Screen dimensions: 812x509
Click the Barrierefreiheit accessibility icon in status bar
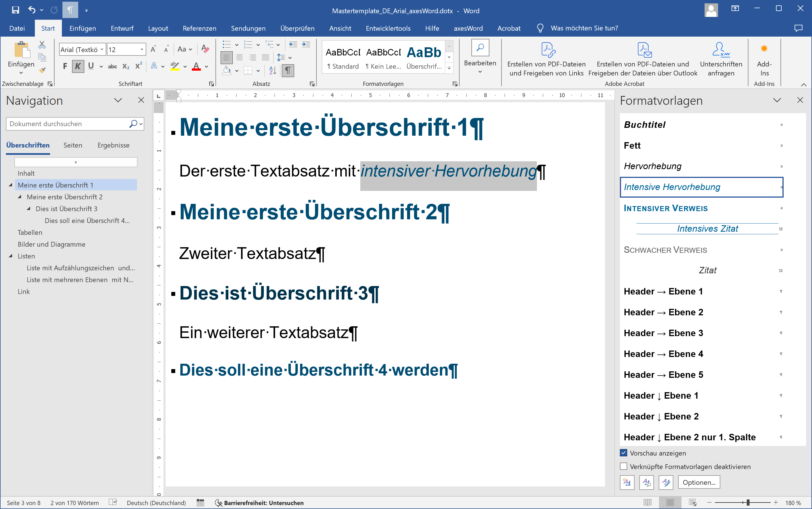[x=219, y=503]
